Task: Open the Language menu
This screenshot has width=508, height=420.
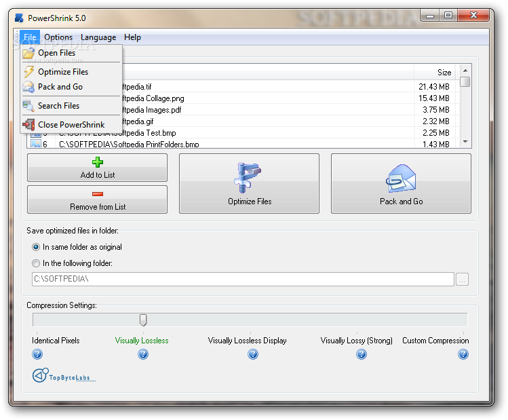Action: [x=98, y=37]
